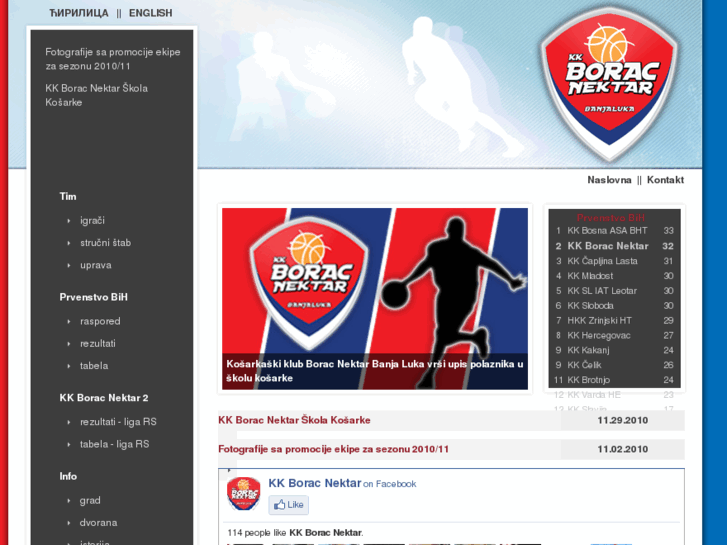Image resolution: width=727 pixels, height=545 pixels.
Task: Click the Facebook Like button
Action: [x=288, y=505]
